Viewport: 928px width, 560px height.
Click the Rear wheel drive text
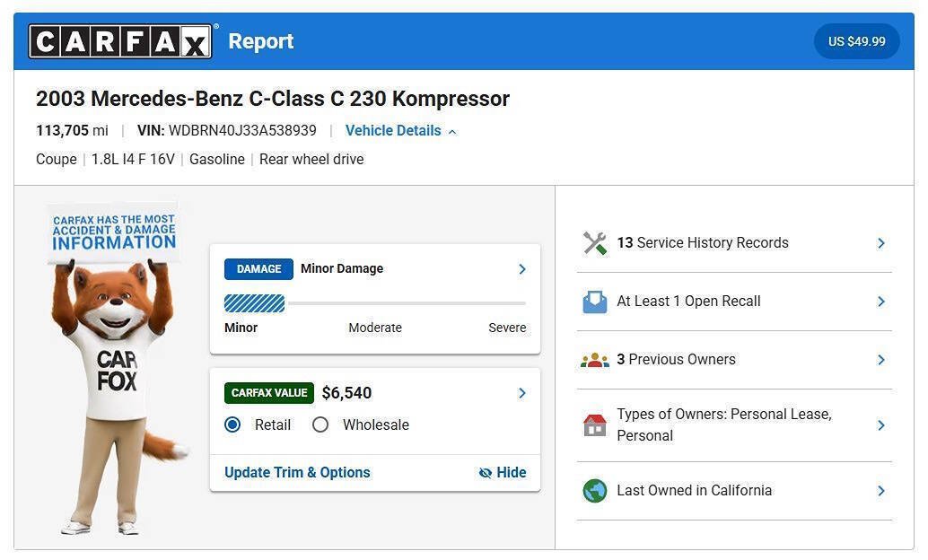[311, 159]
